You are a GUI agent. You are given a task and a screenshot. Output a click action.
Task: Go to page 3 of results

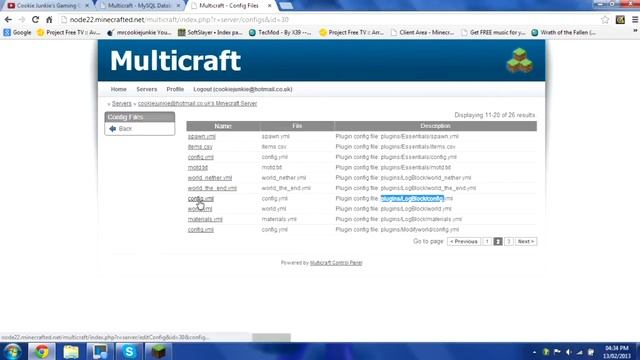click(509, 242)
